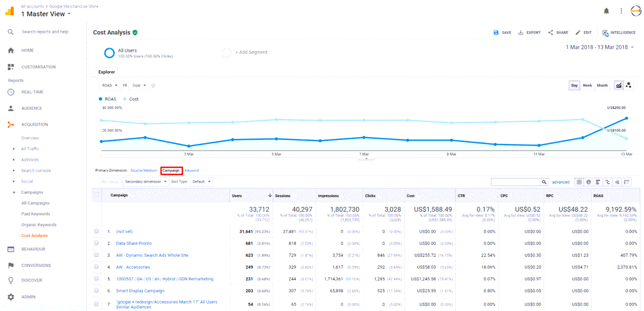The image size is (644, 311).
Task: Click the Save report icon
Action: 496,32
